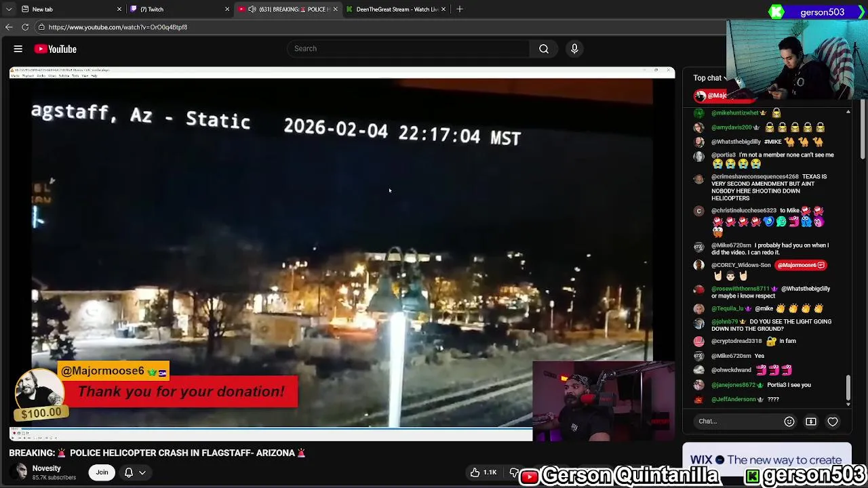The height and width of the screenshot is (488, 868).
Task: Select @rosewiththorns8711 chat message
Action: click(768, 292)
